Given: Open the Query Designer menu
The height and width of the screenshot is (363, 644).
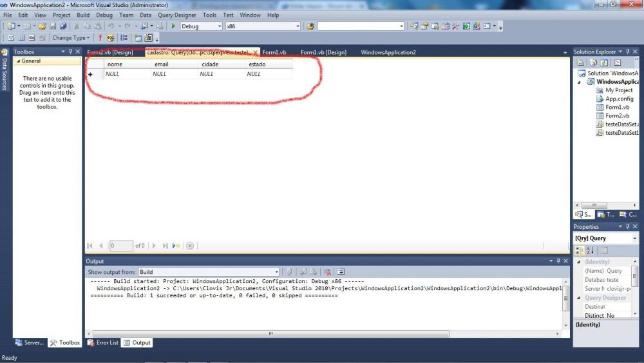Looking at the screenshot, I should (x=177, y=15).
